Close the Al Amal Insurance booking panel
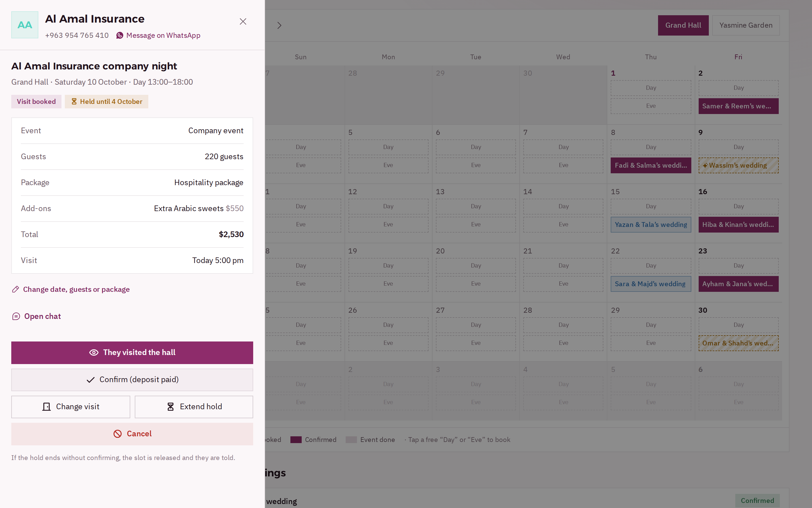Image resolution: width=812 pixels, height=508 pixels. 243,21
